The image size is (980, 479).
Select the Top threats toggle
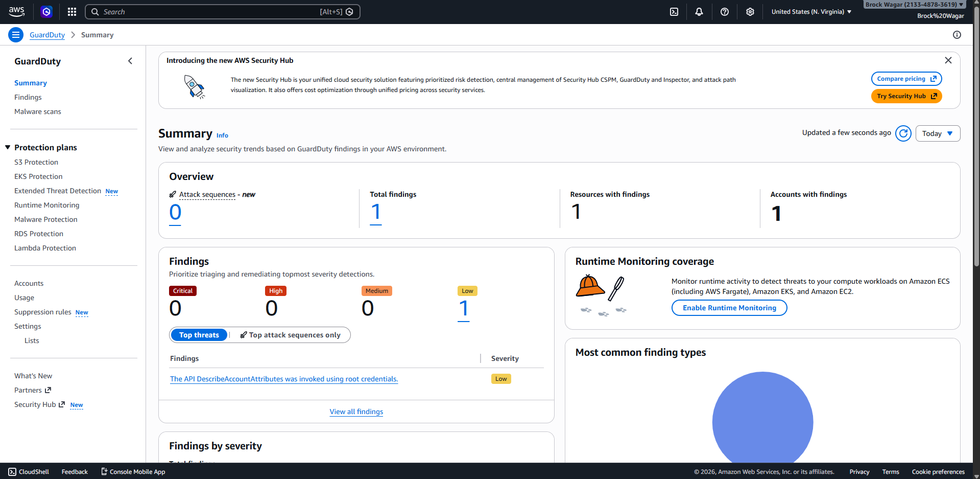coord(199,335)
